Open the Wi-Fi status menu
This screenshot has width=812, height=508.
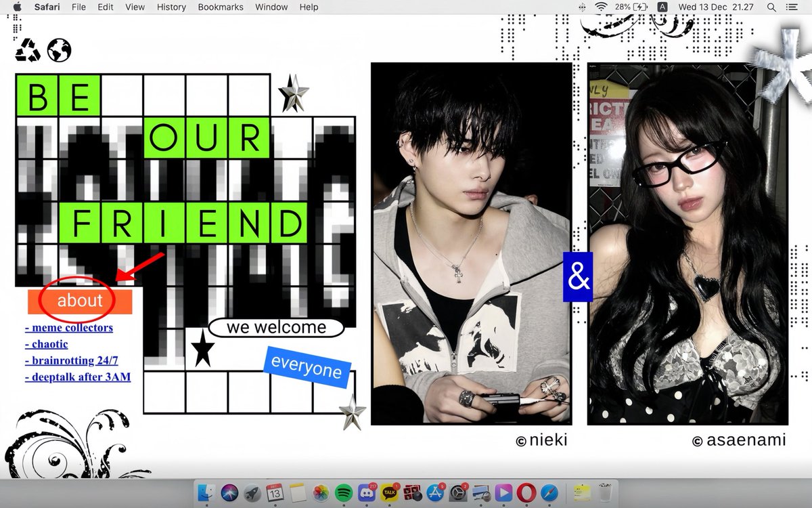click(x=601, y=7)
